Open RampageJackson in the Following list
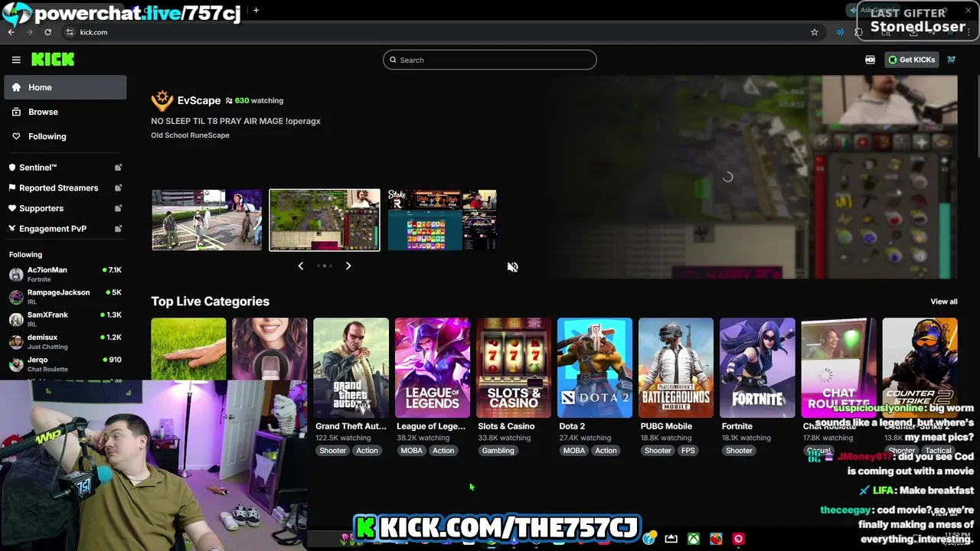The image size is (980, 551). (65, 297)
